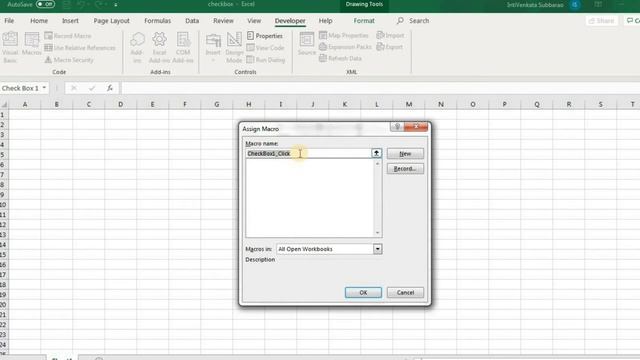Click Refresh Data in XML group

click(340, 58)
